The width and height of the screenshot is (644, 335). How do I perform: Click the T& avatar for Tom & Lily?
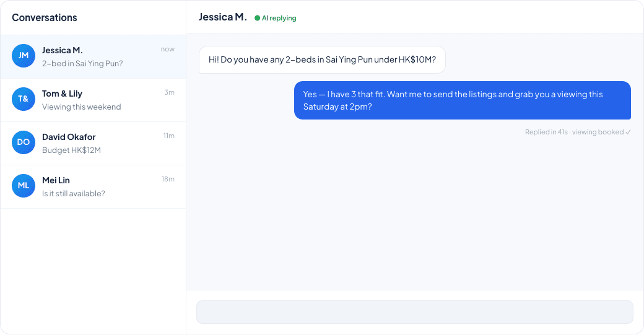click(24, 99)
